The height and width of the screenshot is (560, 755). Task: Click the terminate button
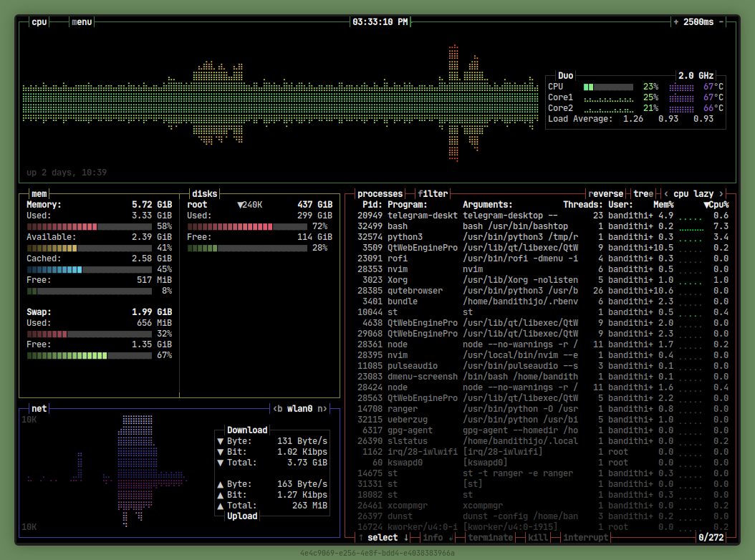(490, 538)
